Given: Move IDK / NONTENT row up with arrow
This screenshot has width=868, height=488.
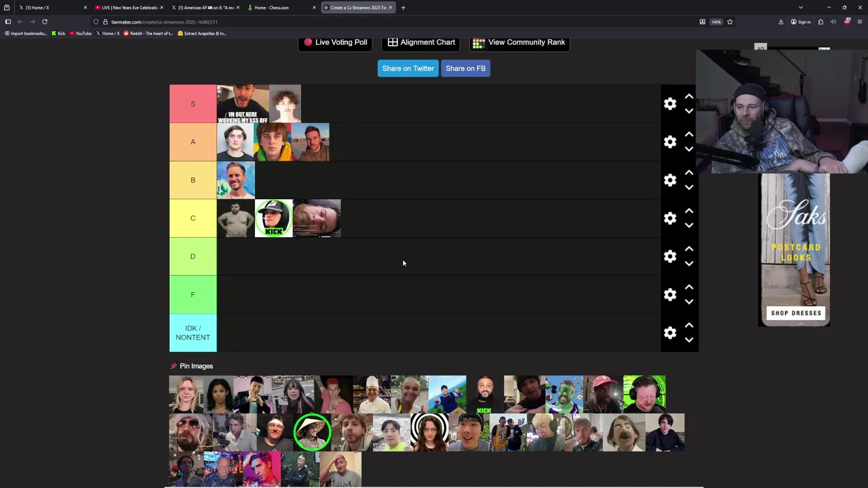Looking at the screenshot, I should pyautogui.click(x=689, y=325).
